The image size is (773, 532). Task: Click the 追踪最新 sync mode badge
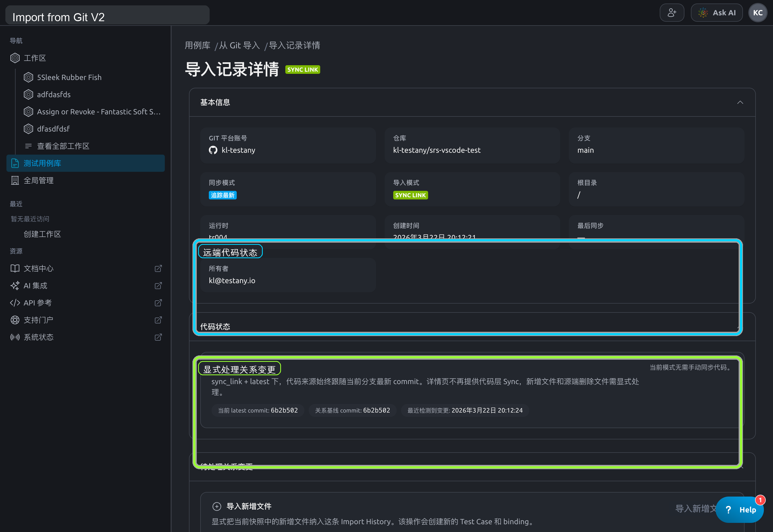(223, 195)
